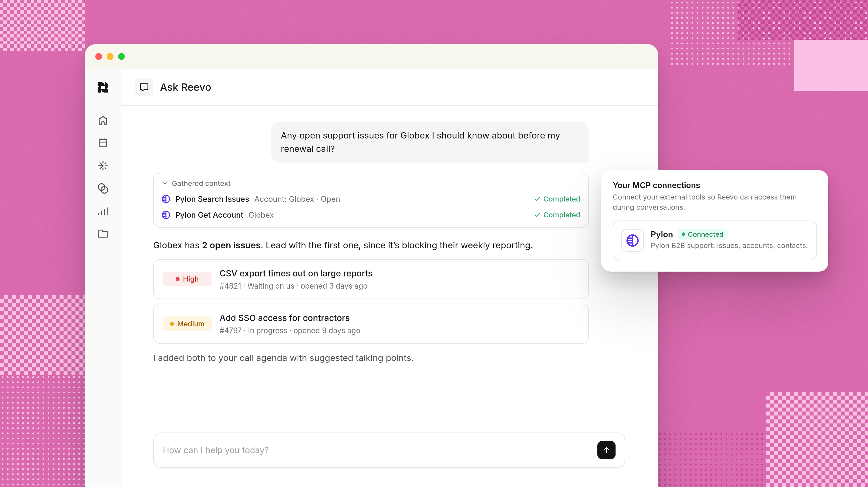Click the Reevo logo in sidebar

103,87
